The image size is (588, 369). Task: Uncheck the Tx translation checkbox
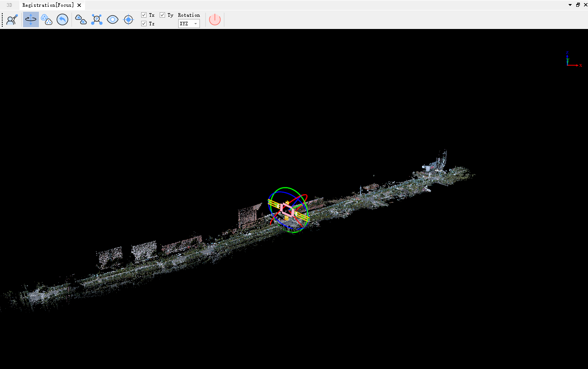(144, 15)
